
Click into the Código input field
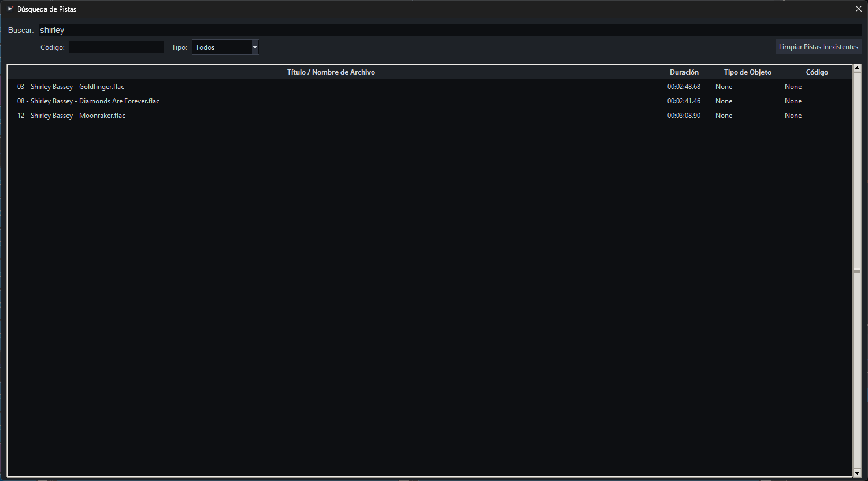[x=117, y=47]
